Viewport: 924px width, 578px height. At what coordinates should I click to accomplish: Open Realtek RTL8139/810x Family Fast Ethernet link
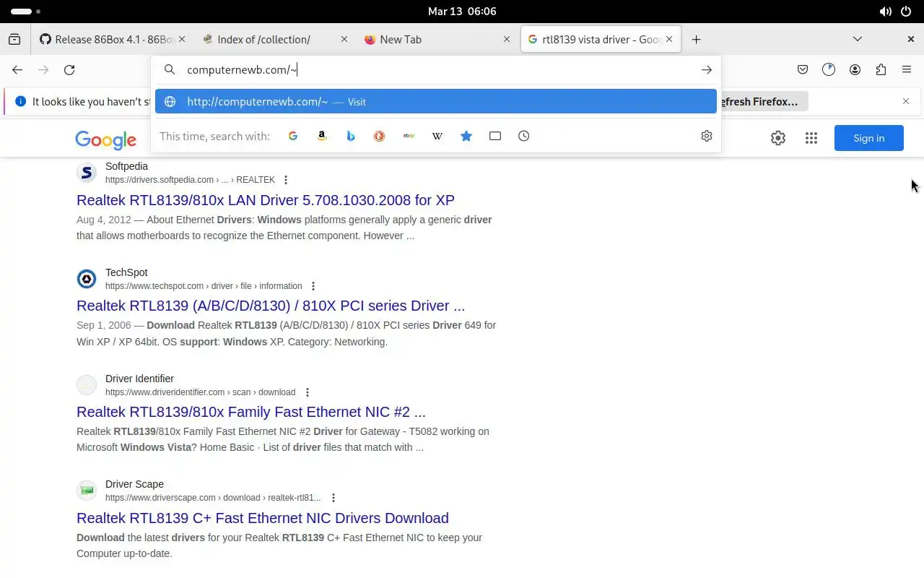251,412
